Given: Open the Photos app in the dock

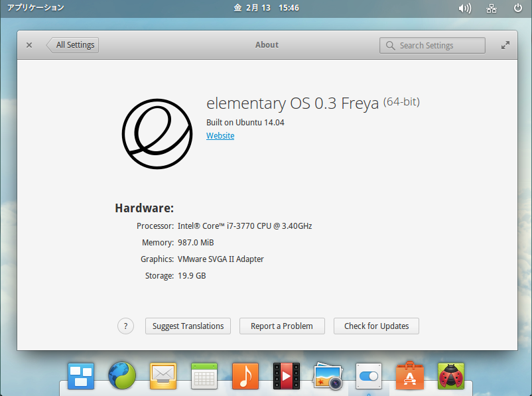Looking at the screenshot, I should click(x=328, y=375).
